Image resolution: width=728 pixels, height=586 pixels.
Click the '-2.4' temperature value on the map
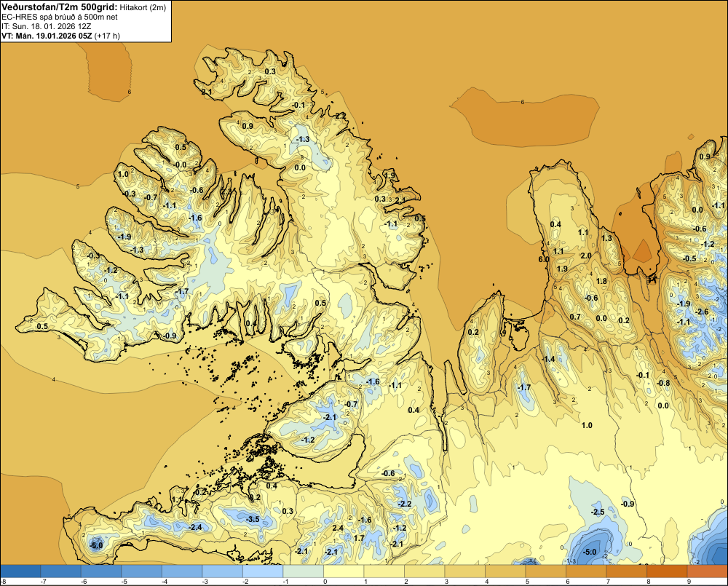pos(195,527)
